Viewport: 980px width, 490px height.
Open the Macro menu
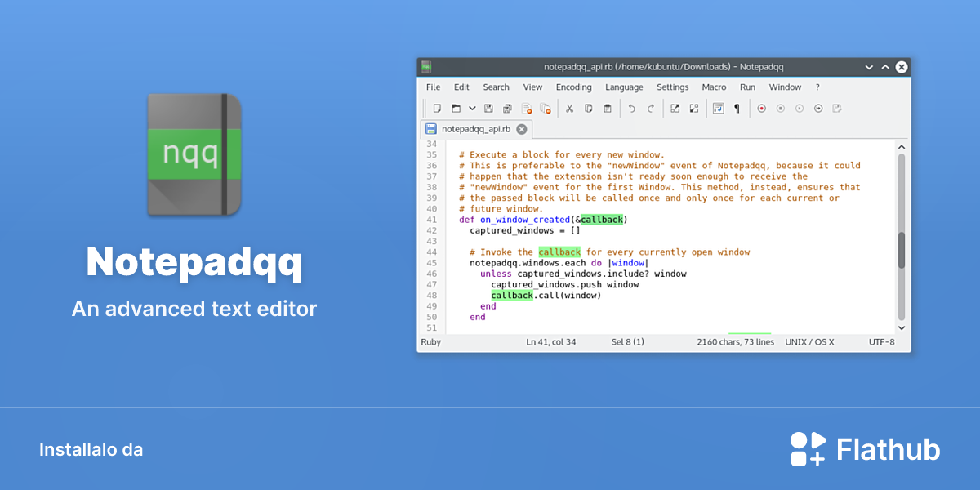coord(714,87)
